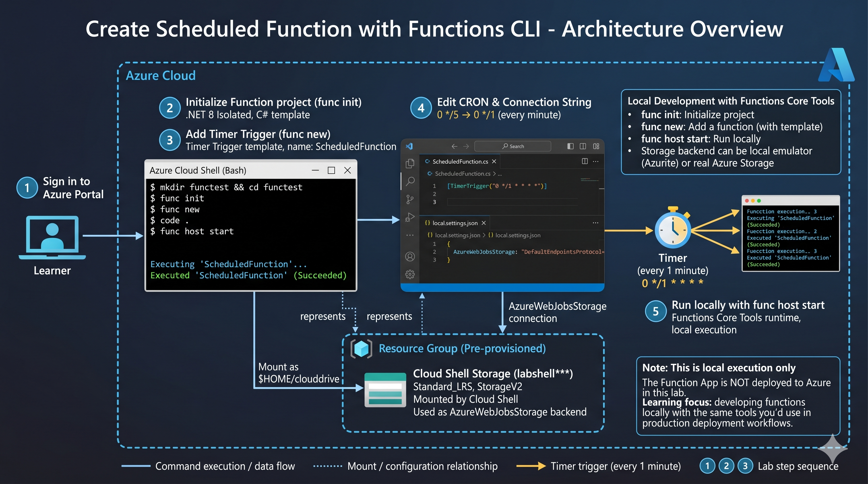
Task: Click the Cloud Shell Storage account icon
Action: pyautogui.click(x=385, y=390)
